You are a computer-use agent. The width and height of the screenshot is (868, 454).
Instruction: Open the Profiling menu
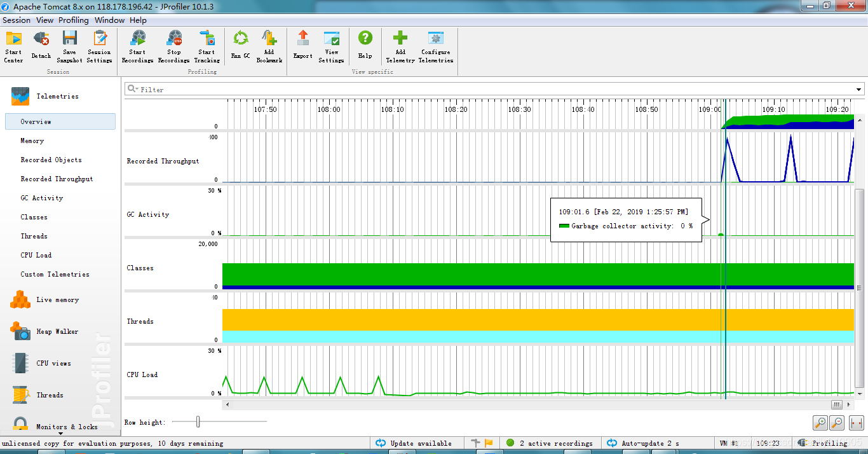click(74, 20)
